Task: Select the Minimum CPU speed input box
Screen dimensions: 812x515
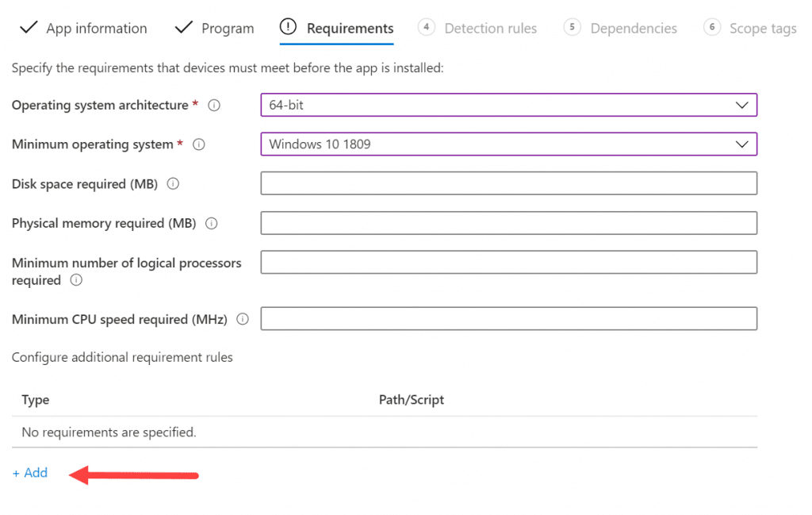Action: tap(508, 319)
